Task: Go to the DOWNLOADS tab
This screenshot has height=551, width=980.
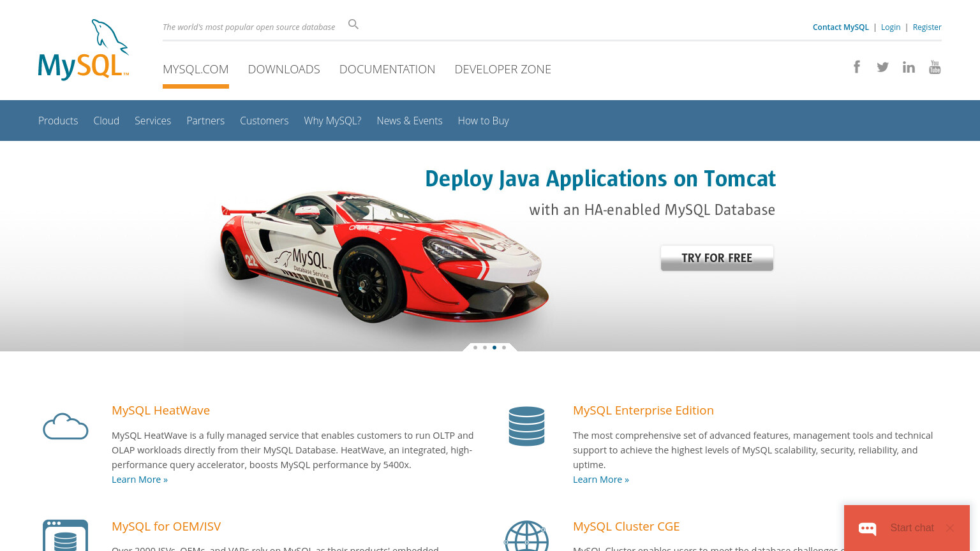Action: [x=284, y=69]
